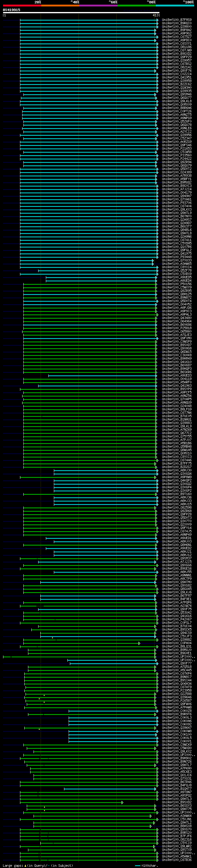Select subject UniRef100_Q41610

click(x=177, y=362)
